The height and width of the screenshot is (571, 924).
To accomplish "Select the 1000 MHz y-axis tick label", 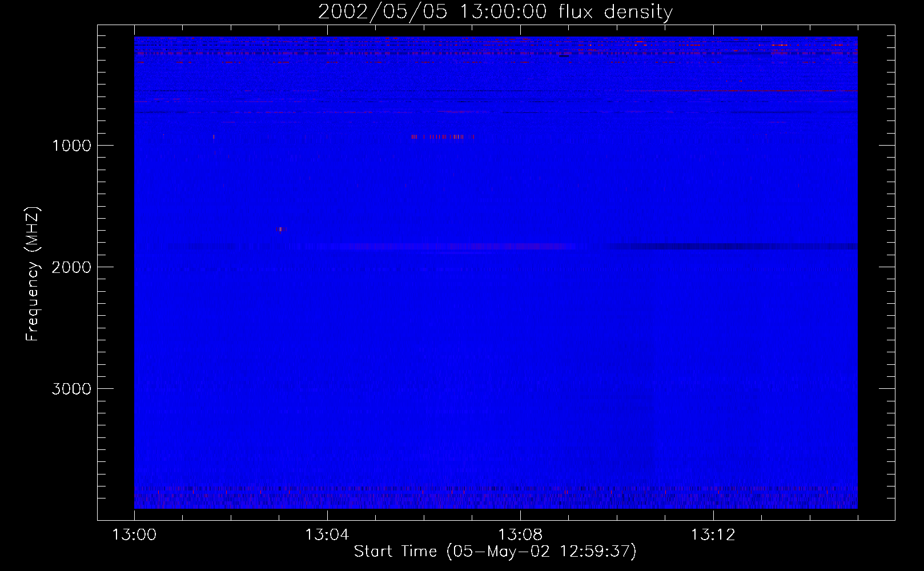I will coord(71,146).
